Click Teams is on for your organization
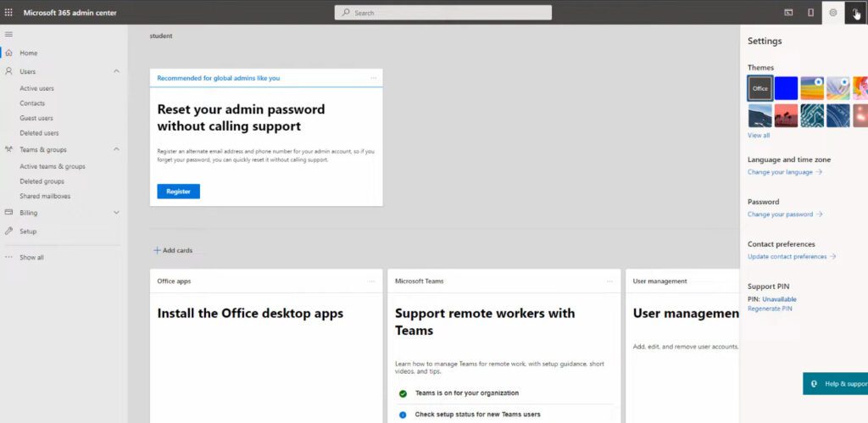Image resolution: width=868 pixels, height=423 pixels. click(x=467, y=393)
